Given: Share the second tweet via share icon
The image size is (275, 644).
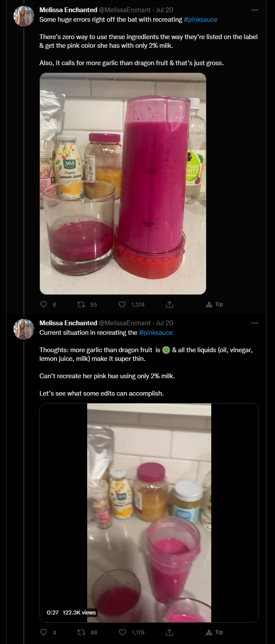Looking at the screenshot, I should (170, 632).
